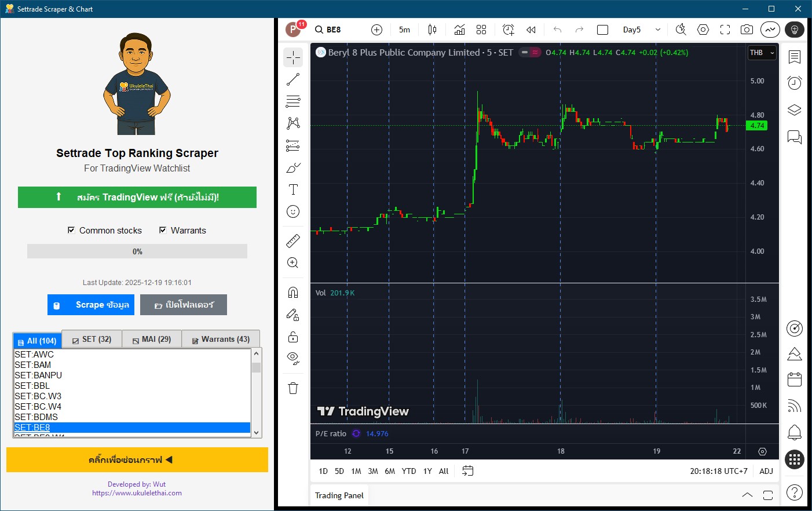
Task: Select the brush drawing tool
Action: 292,167
